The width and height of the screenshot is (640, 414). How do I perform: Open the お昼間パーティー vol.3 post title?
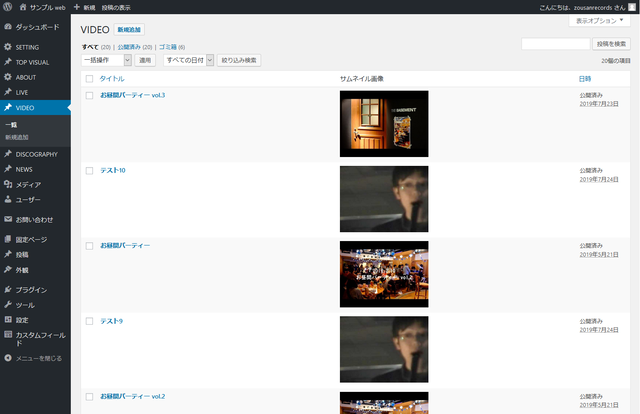click(x=133, y=95)
